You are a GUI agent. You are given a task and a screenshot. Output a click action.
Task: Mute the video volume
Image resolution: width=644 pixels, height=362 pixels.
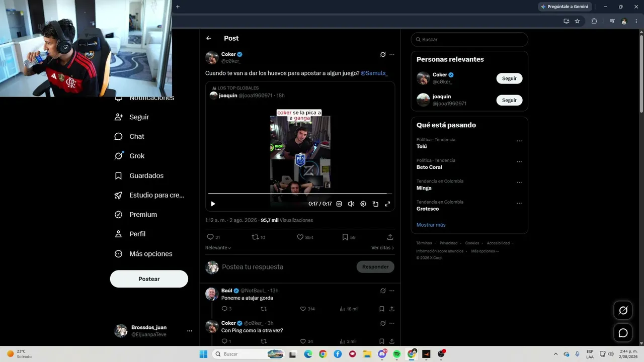click(351, 204)
